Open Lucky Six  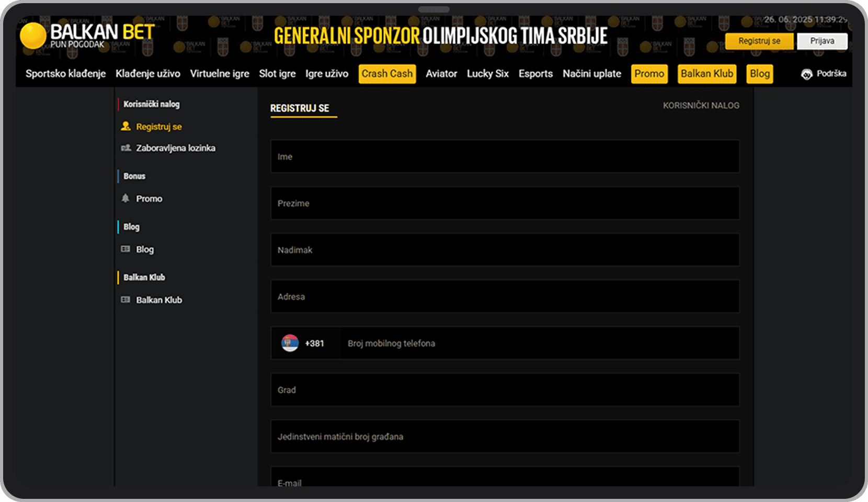[488, 74]
